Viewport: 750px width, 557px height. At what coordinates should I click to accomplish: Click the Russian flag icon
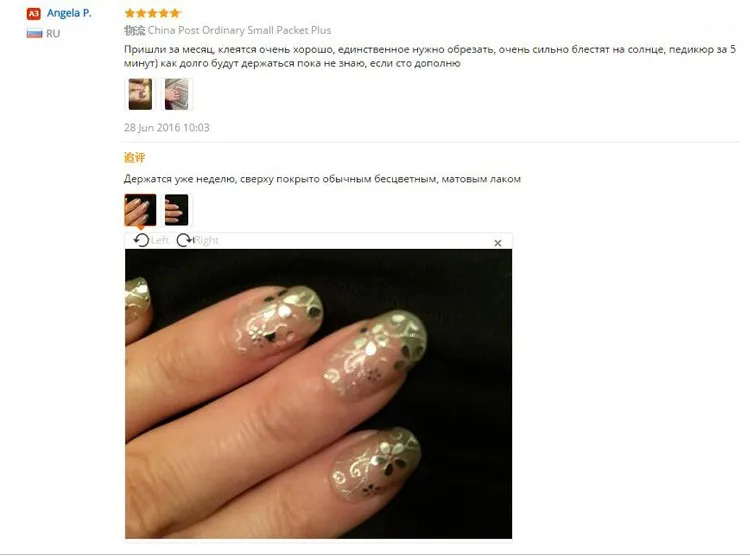[34, 33]
